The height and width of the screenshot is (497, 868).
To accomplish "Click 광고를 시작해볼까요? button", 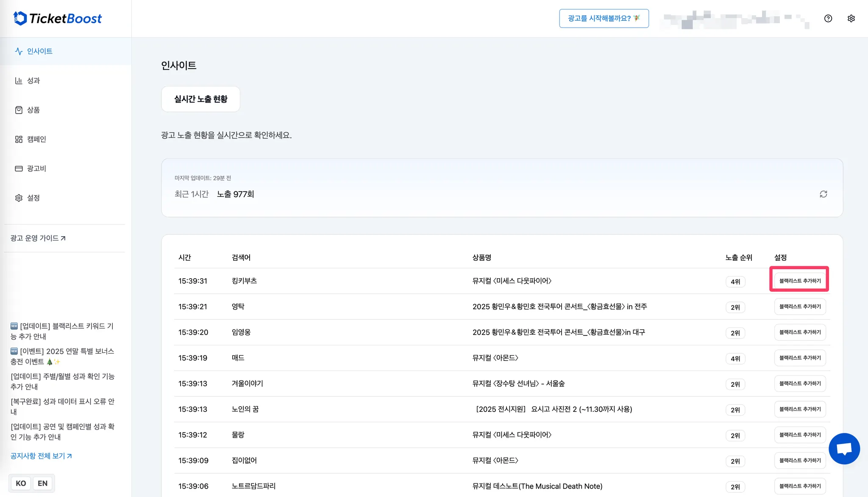I will click(604, 18).
